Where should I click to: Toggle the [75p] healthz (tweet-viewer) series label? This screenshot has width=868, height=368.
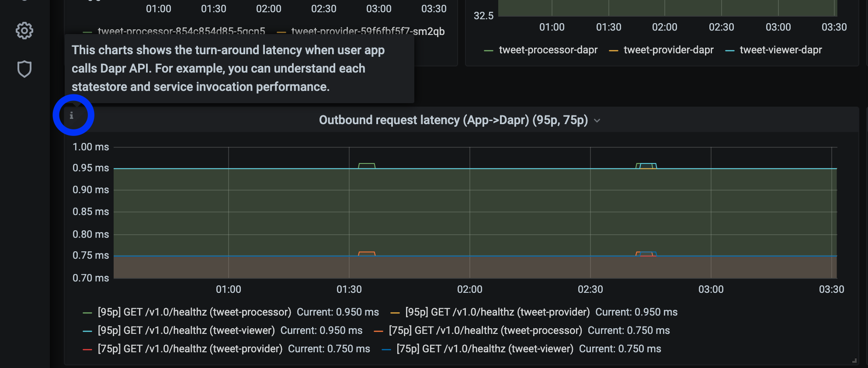485,349
